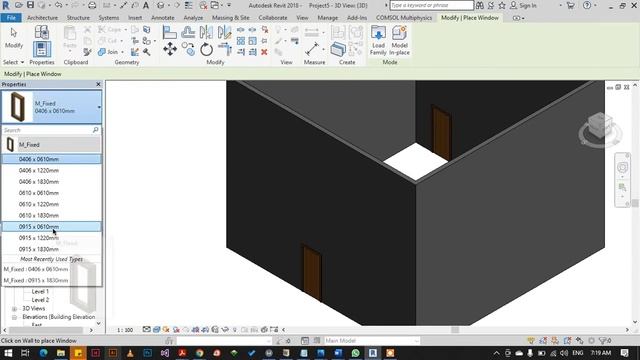
Task: Toggle Select Elements by Face
Action: point(567,340)
